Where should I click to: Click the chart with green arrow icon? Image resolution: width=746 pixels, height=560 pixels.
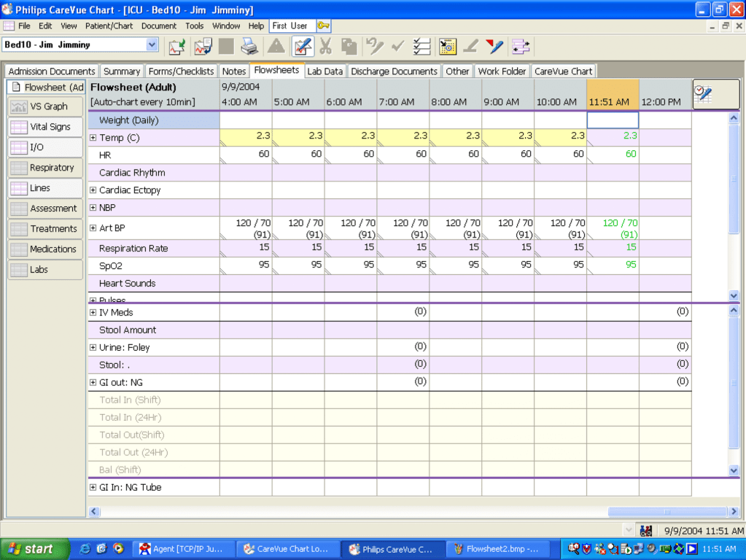177,46
